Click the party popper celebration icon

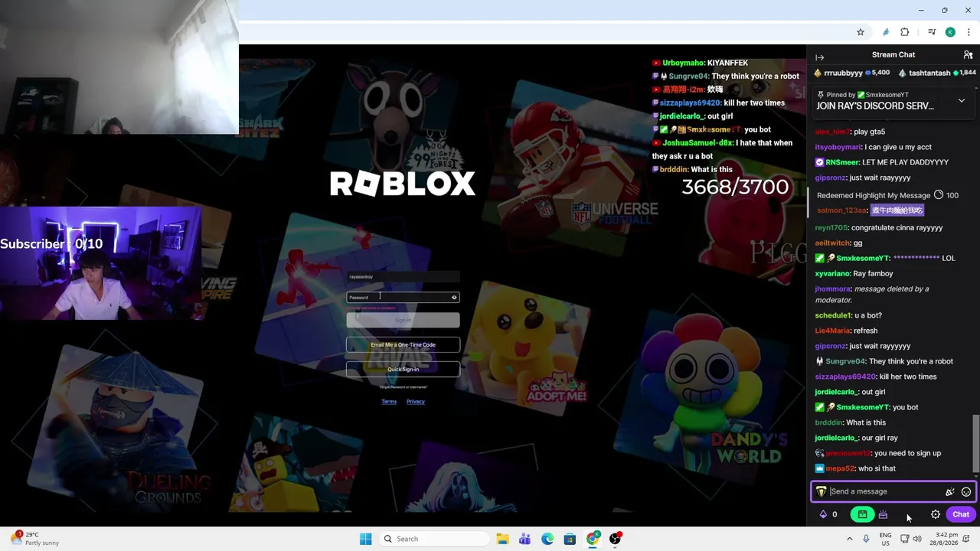[x=949, y=492]
